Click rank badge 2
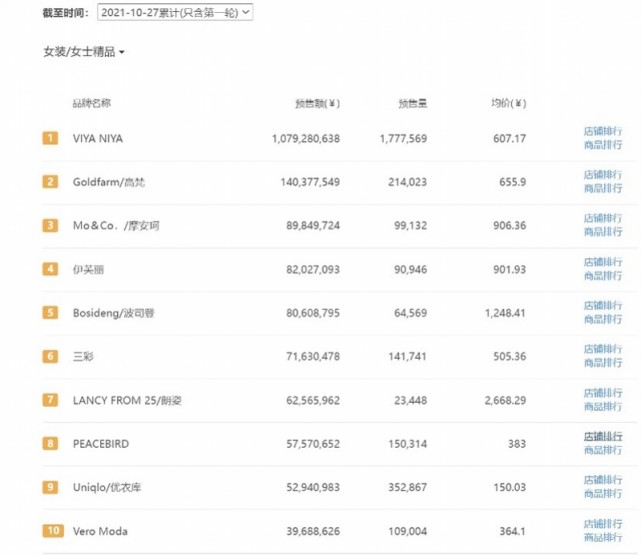 [50, 182]
